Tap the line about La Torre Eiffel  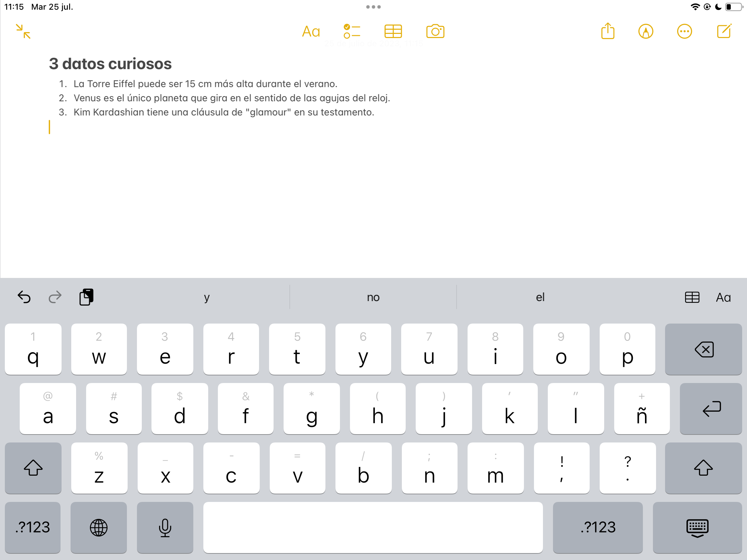[205, 84]
